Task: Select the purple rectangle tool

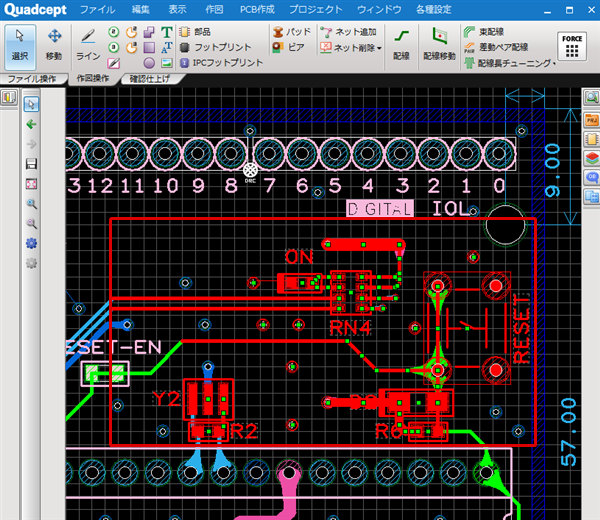Action: click(149, 47)
